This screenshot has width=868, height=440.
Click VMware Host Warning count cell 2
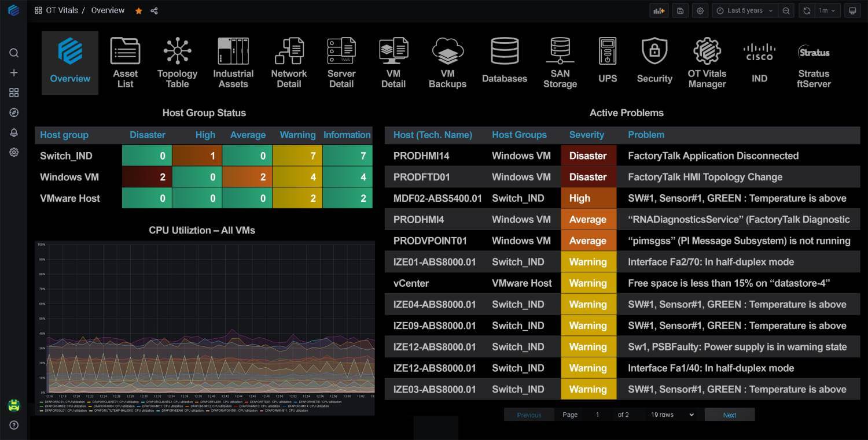coord(297,198)
